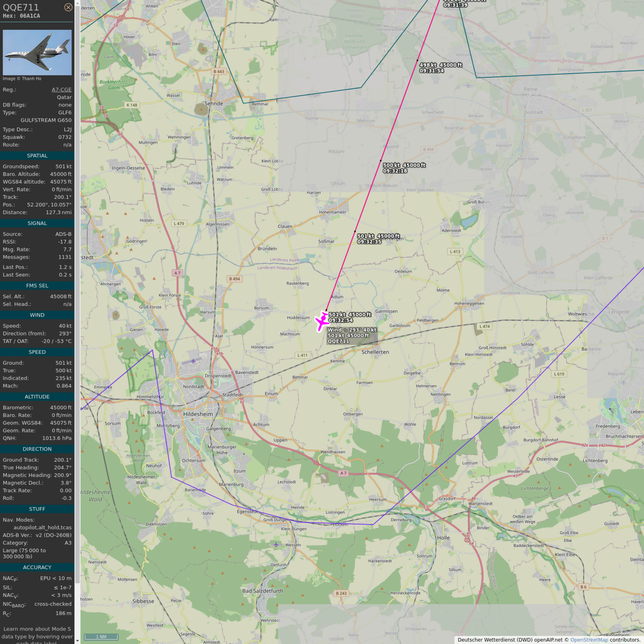Open the A7-CGE registration link
Viewport: 644px width, 644px height.
pyautogui.click(x=61, y=89)
